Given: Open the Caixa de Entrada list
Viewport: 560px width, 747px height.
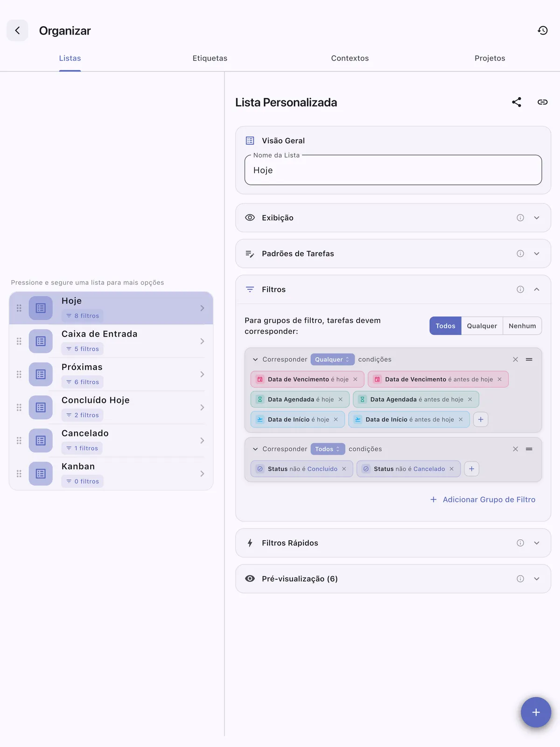Looking at the screenshot, I should 111,341.
